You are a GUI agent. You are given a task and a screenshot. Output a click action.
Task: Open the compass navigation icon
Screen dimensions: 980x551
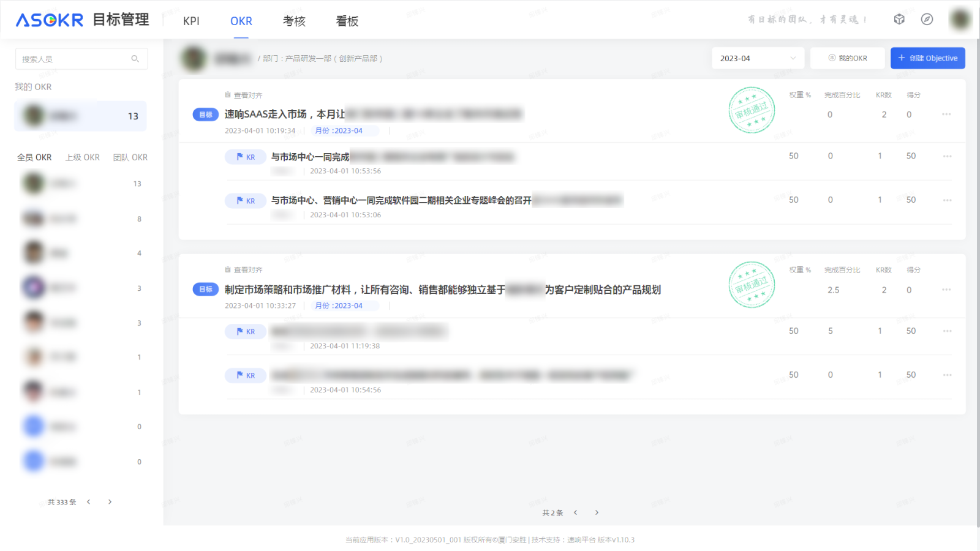click(927, 19)
